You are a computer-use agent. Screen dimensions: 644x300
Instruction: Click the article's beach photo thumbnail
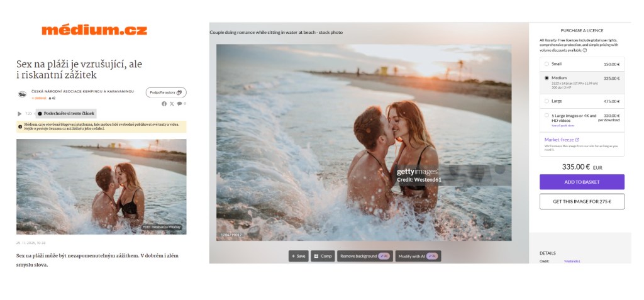click(101, 186)
